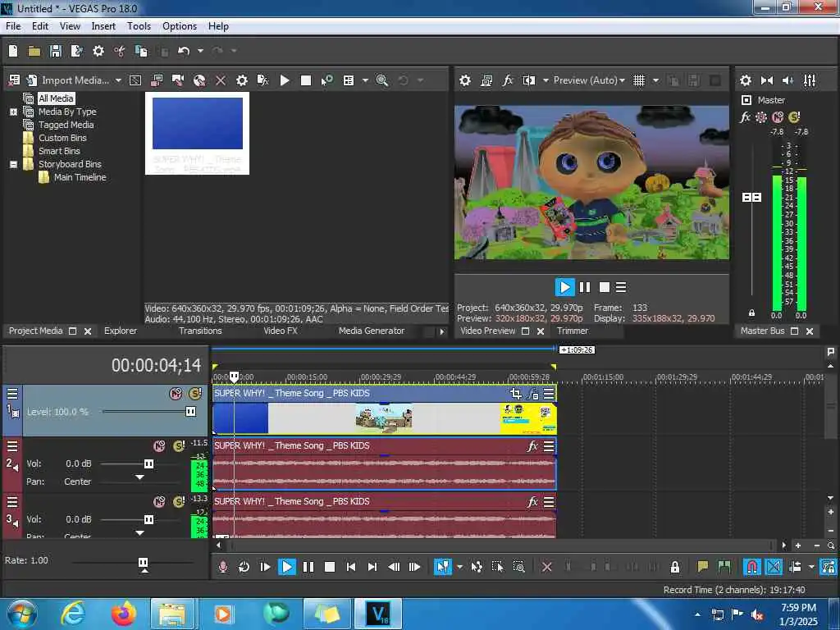Image resolution: width=840 pixels, height=630 pixels.
Task: Solo video track 1
Action: coord(195,394)
